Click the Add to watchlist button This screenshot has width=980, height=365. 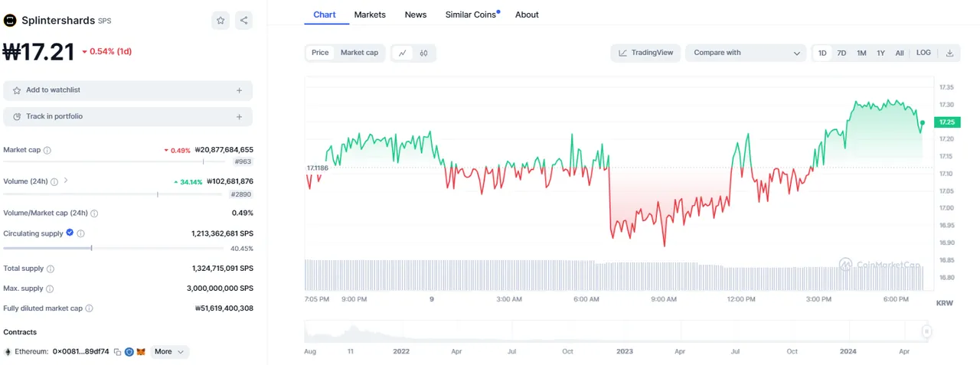pos(128,90)
